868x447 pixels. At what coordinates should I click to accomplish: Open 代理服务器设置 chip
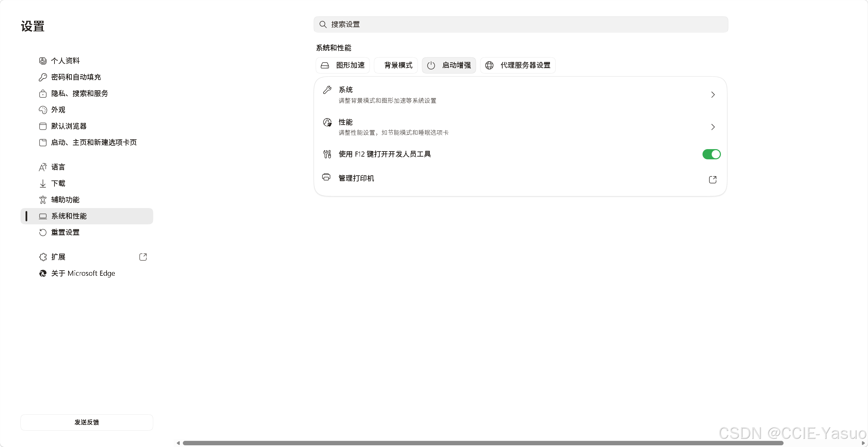(x=518, y=65)
